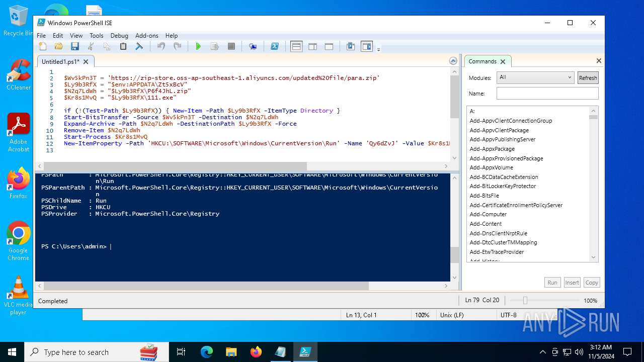The width and height of the screenshot is (644, 362).
Task: Paste using the clipboard icon
Action: tap(123, 46)
